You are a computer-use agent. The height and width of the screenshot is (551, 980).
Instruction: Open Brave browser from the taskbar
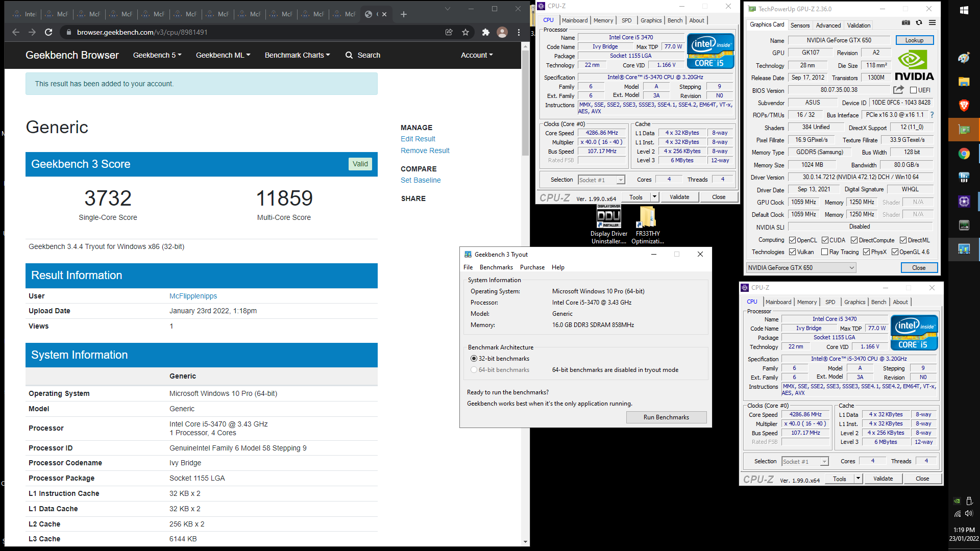tap(964, 106)
